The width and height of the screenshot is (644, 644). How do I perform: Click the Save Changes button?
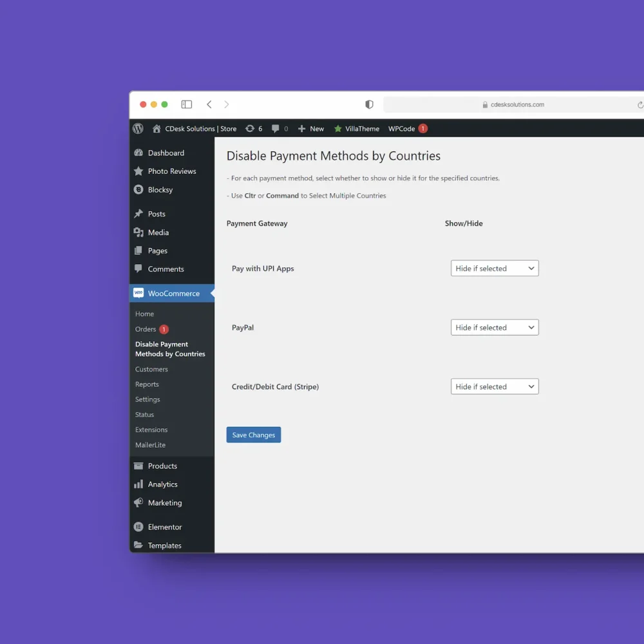(x=253, y=435)
